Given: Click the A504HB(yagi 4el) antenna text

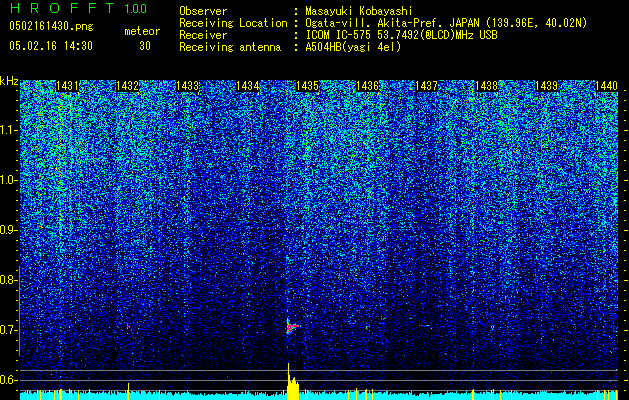Looking at the screenshot, I should tap(353, 47).
